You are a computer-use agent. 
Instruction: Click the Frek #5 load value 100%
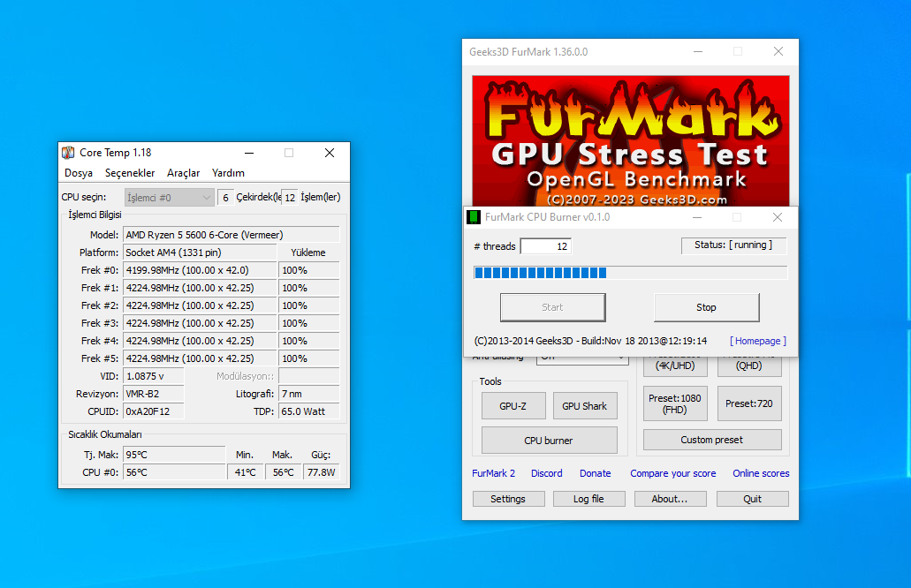(x=308, y=358)
